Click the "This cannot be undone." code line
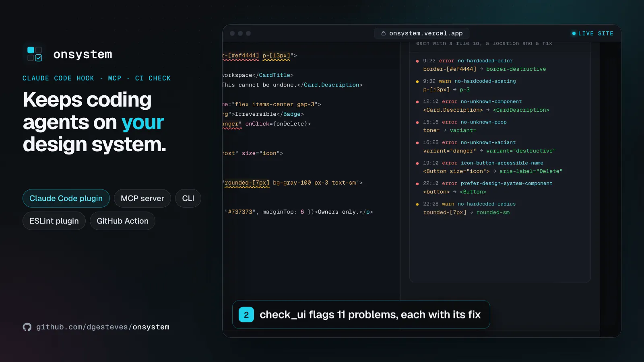 (293, 85)
